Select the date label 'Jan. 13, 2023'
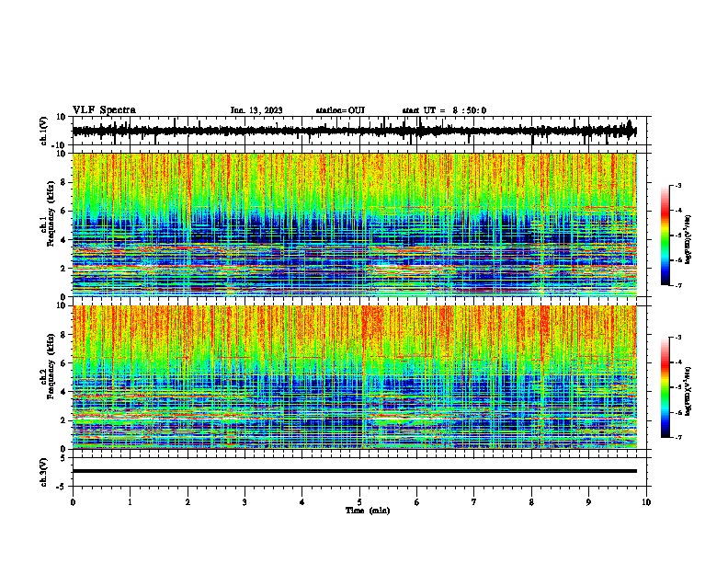Image resolution: width=728 pixels, height=563 pixels. (x=256, y=110)
